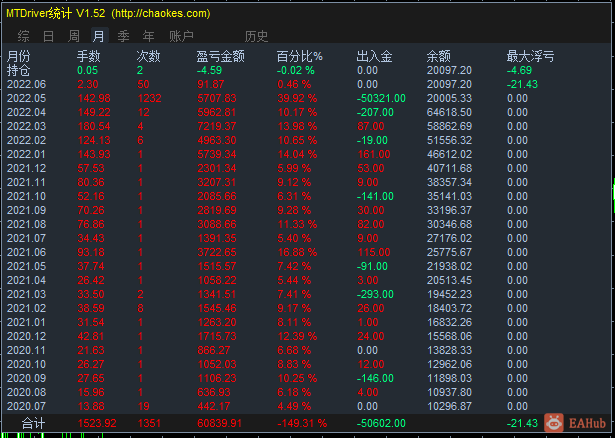
Task: Click percentage 10.25 % for 2020.09
Action: point(297,378)
